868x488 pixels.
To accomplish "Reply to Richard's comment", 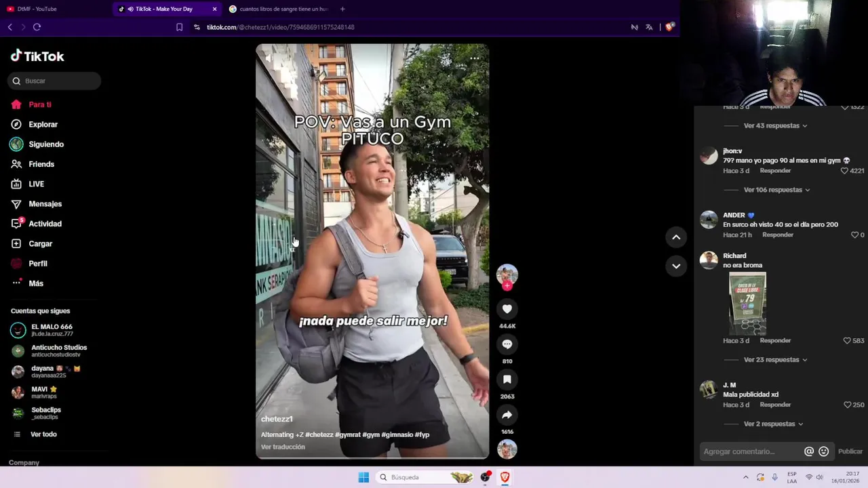I will pos(775,341).
